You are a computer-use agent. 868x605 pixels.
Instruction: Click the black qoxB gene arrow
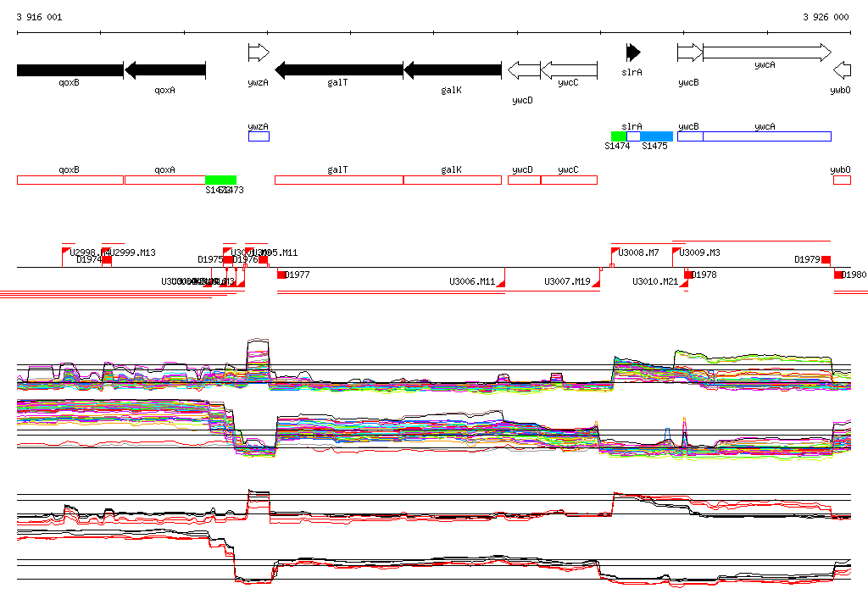coord(70,69)
